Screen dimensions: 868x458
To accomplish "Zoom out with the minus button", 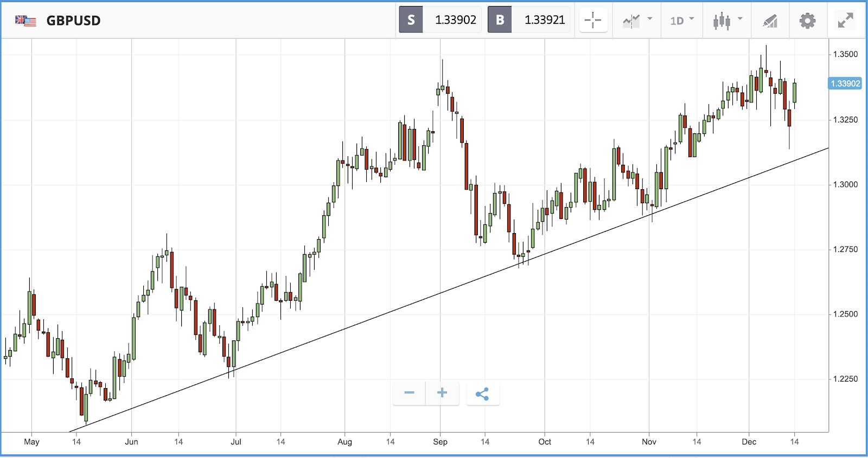I will [410, 393].
